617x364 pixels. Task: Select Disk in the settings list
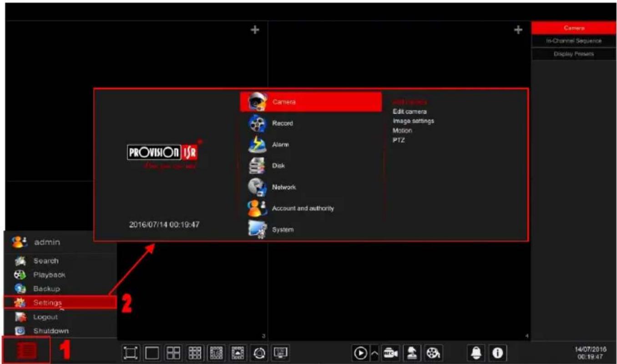[311, 166]
